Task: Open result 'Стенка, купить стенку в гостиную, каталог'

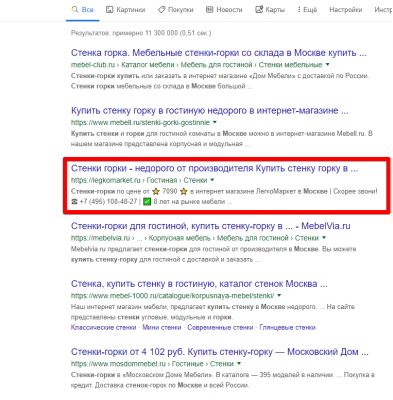Action: click(x=199, y=284)
